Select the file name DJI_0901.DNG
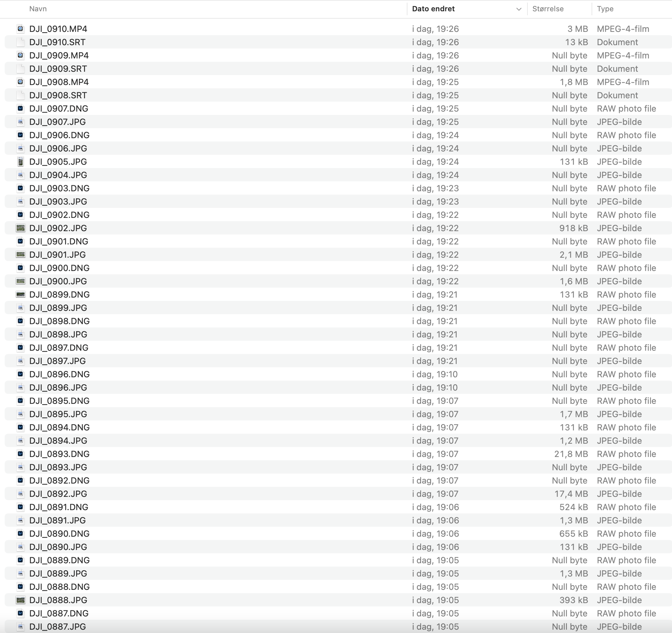The width and height of the screenshot is (672, 633). (x=59, y=241)
